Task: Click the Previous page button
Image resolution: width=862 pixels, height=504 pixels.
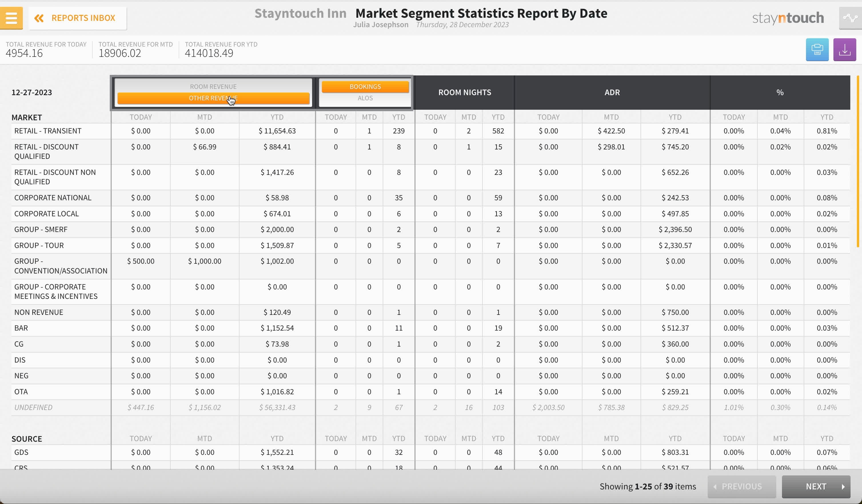Action: 742,486
